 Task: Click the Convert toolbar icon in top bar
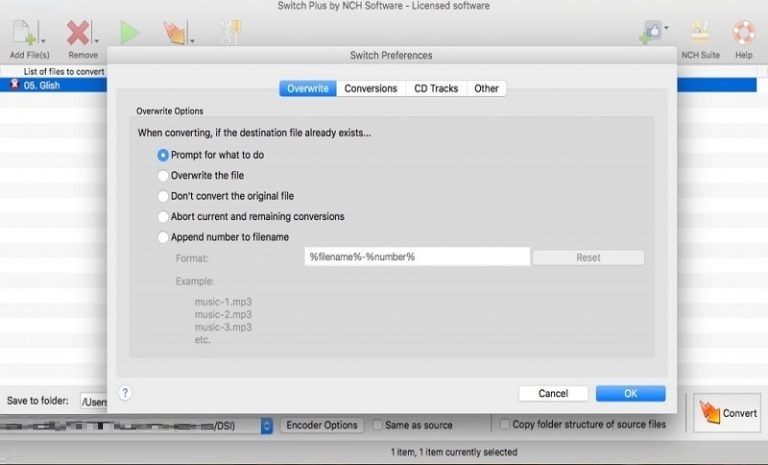coord(174,33)
